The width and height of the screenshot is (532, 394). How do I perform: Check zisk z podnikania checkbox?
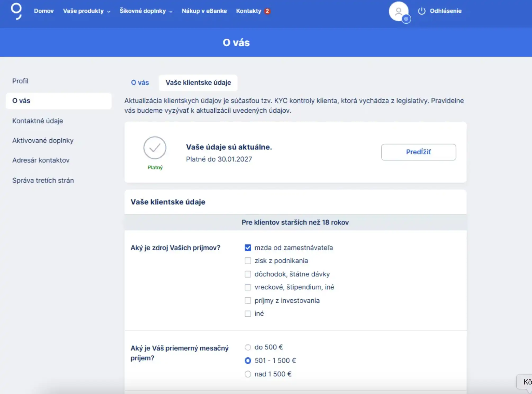[x=248, y=261]
